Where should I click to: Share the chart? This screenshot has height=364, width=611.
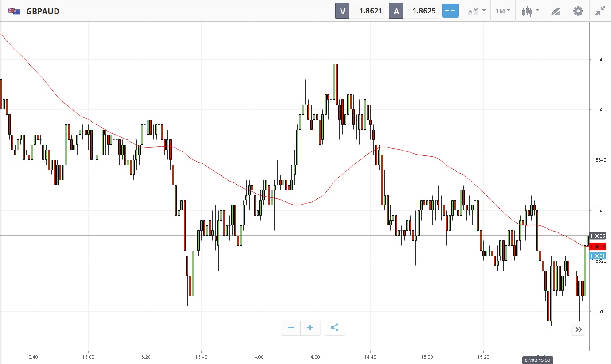[x=335, y=328]
